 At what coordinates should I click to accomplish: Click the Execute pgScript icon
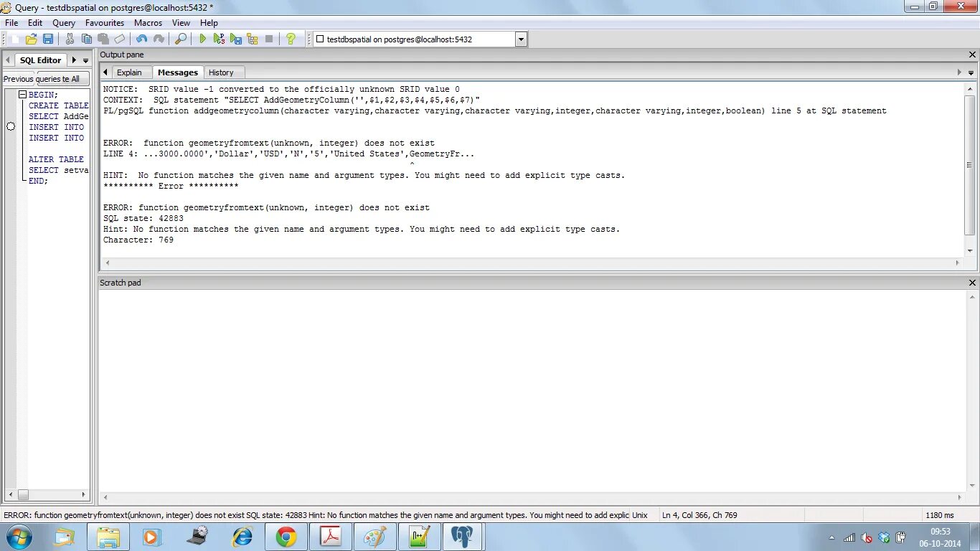[x=220, y=39]
